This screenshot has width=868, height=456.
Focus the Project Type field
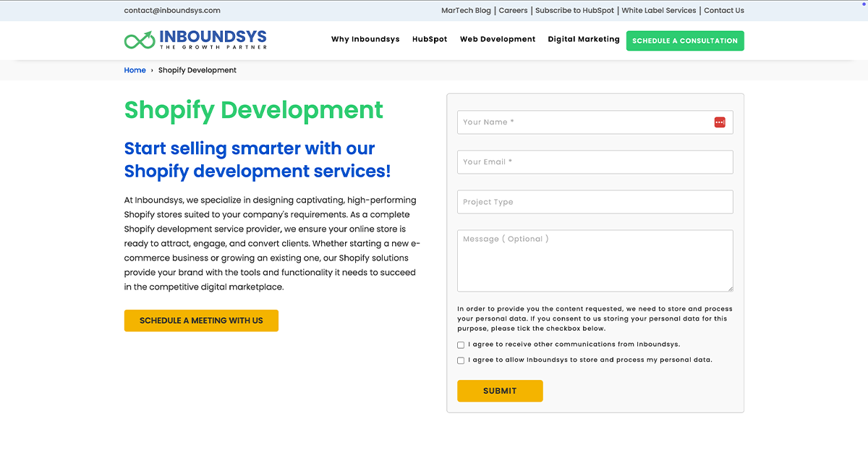tap(595, 202)
